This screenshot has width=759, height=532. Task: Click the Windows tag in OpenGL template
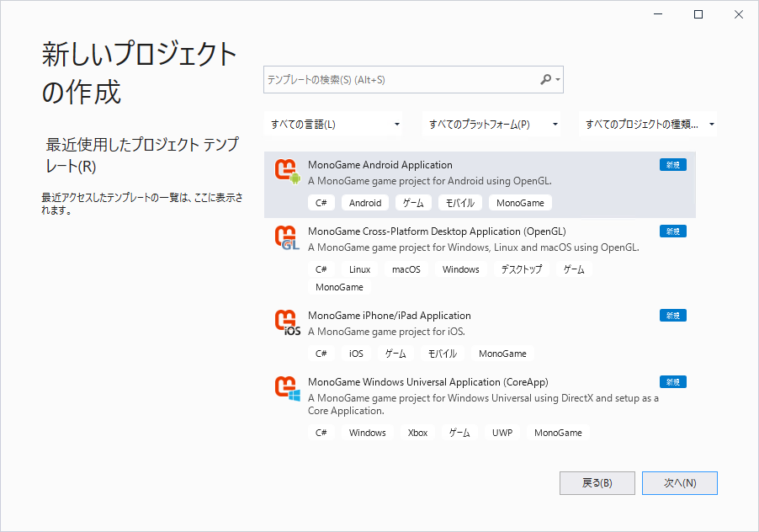coord(461,269)
